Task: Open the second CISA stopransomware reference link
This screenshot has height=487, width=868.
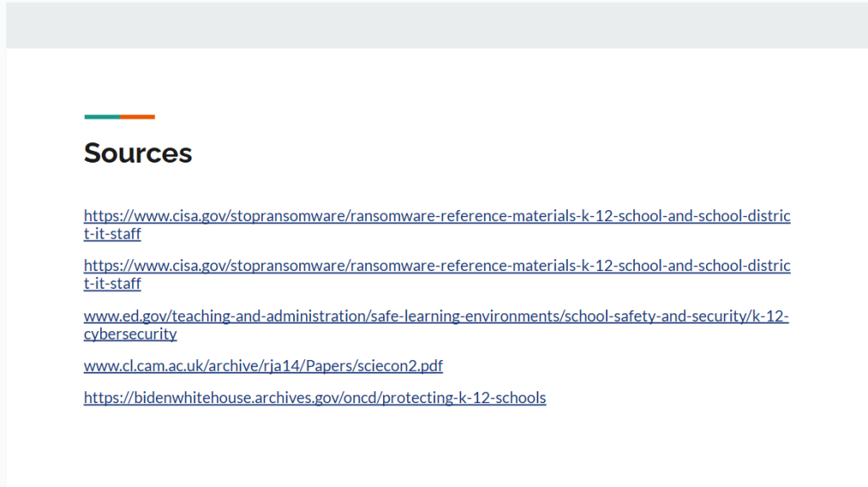Action: coord(437,266)
